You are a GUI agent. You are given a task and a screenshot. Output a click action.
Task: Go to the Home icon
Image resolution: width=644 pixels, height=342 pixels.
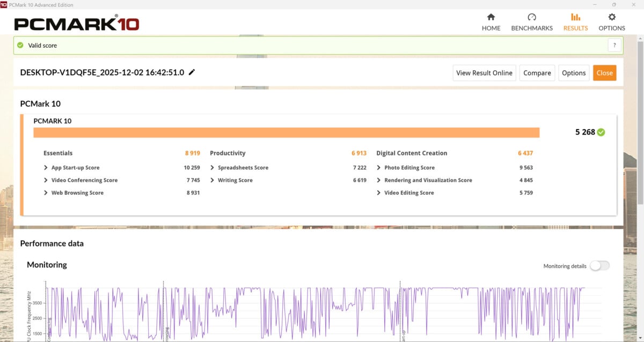tap(491, 17)
